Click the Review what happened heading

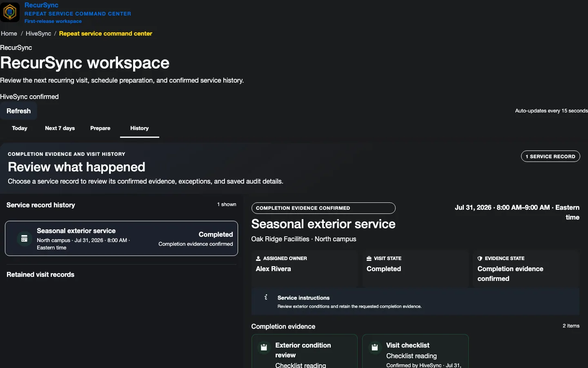77,167
